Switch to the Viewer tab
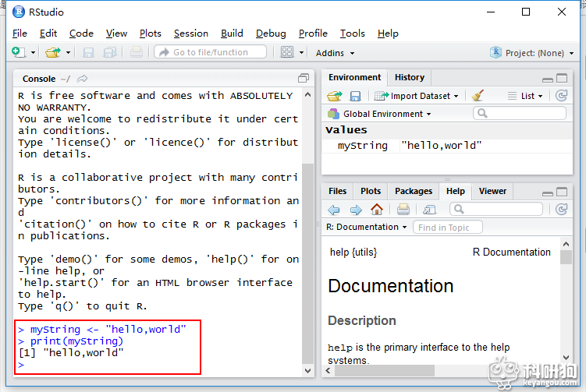 492,191
